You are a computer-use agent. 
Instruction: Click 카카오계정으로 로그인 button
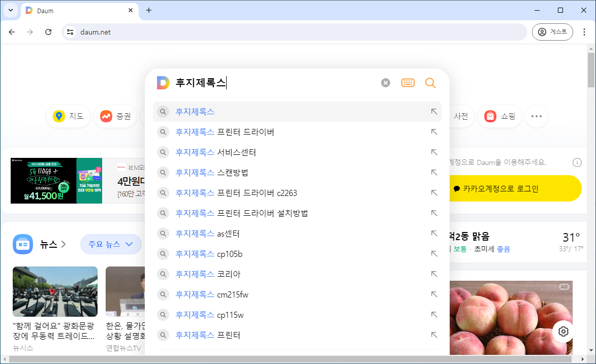pyautogui.click(x=515, y=188)
